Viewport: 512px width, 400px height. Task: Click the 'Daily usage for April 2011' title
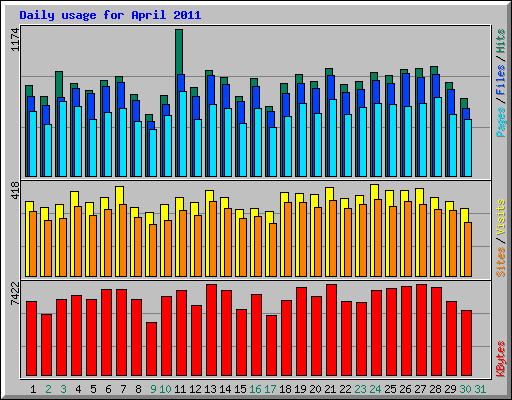pos(110,15)
